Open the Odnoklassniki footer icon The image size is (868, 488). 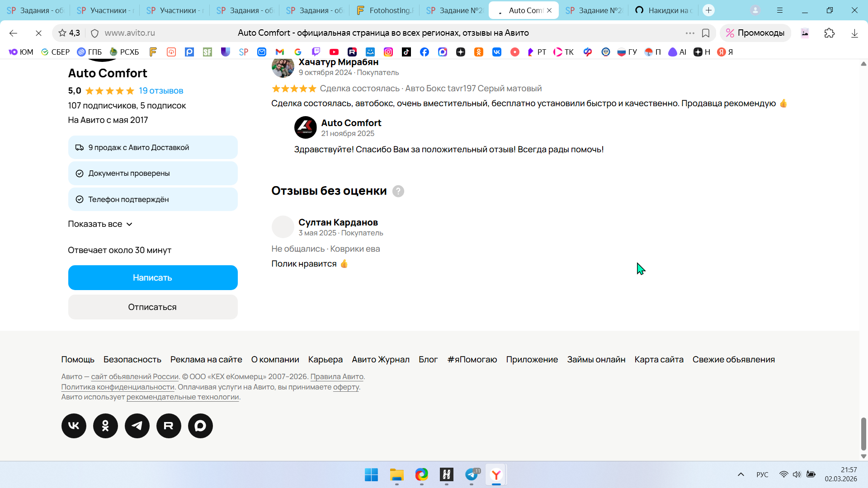coord(105,426)
